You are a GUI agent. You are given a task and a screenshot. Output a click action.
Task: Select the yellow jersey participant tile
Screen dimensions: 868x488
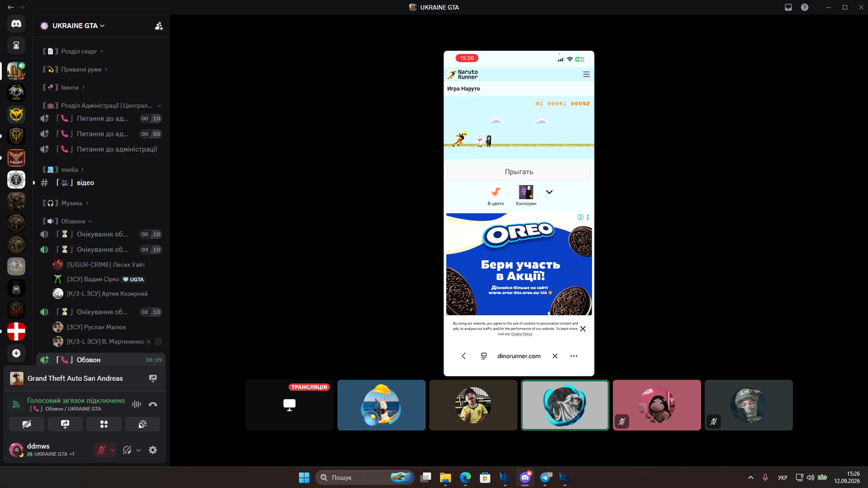pyautogui.click(x=473, y=405)
